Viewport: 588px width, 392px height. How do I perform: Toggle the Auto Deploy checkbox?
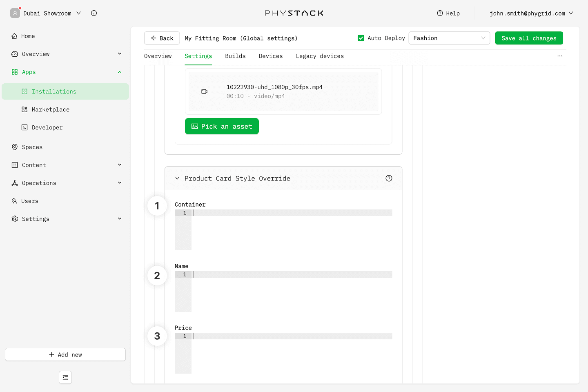(x=361, y=38)
